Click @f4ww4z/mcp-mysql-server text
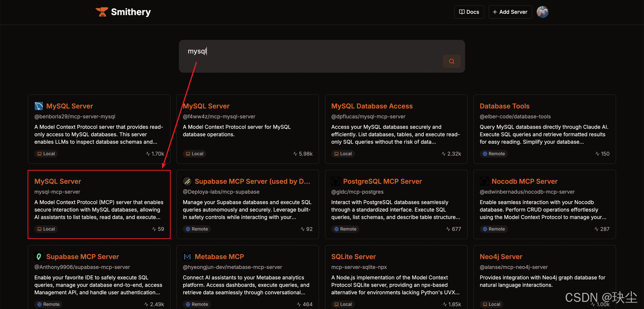The width and height of the screenshot is (644, 309). 219,116
